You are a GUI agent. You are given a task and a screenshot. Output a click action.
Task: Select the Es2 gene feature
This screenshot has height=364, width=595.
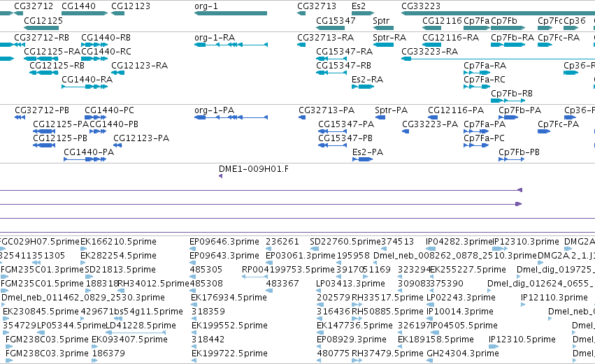coord(363,13)
